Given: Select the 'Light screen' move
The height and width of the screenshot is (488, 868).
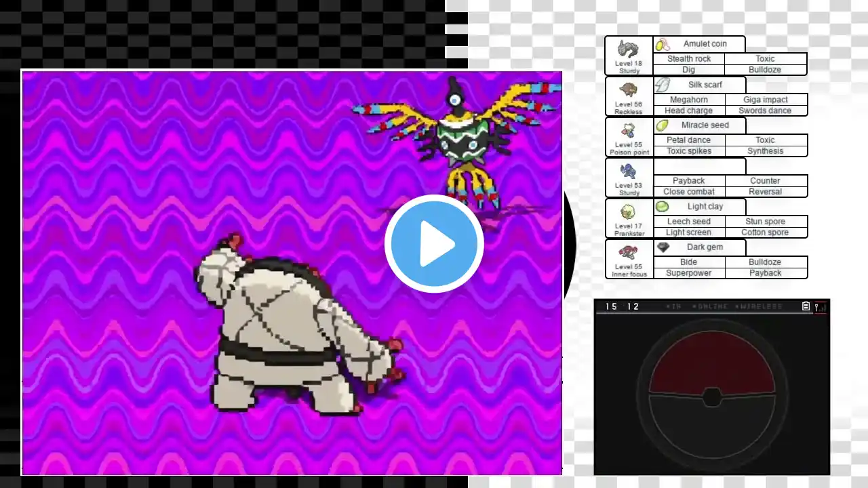Looking at the screenshot, I should (689, 232).
